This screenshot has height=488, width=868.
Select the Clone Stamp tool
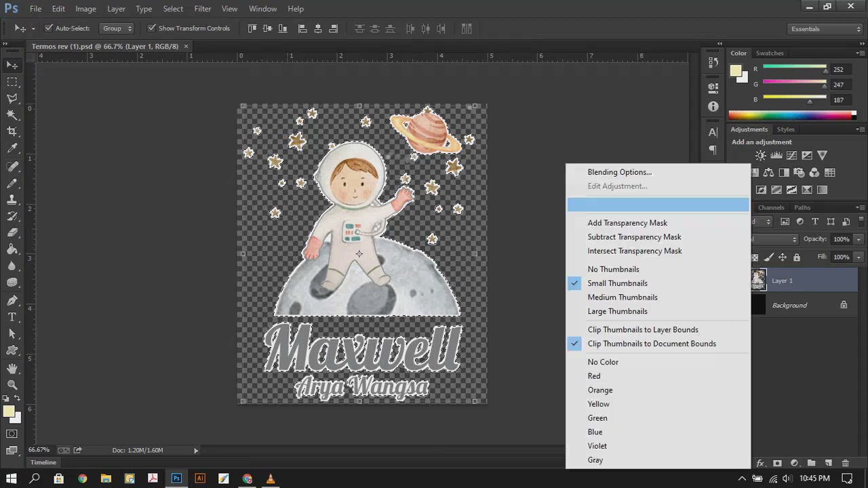(x=12, y=200)
